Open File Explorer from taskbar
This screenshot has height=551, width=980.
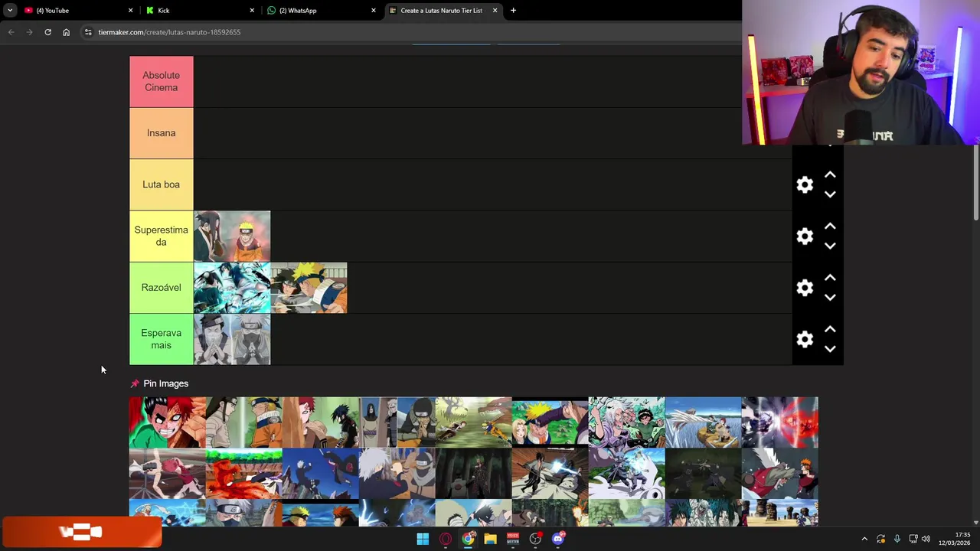[490, 539]
